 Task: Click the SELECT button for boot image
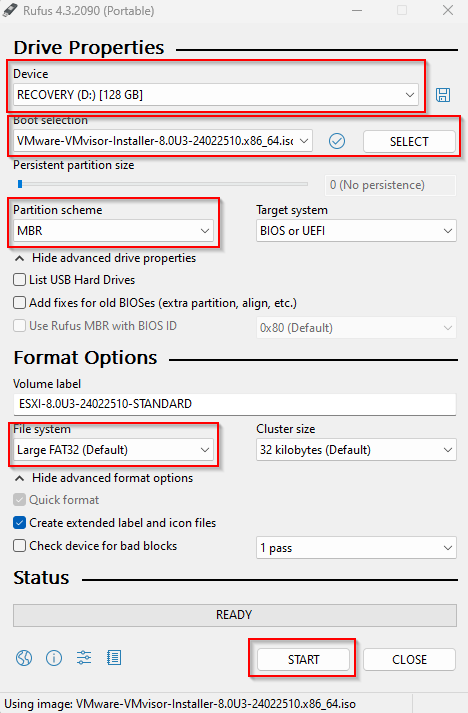tap(409, 141)
